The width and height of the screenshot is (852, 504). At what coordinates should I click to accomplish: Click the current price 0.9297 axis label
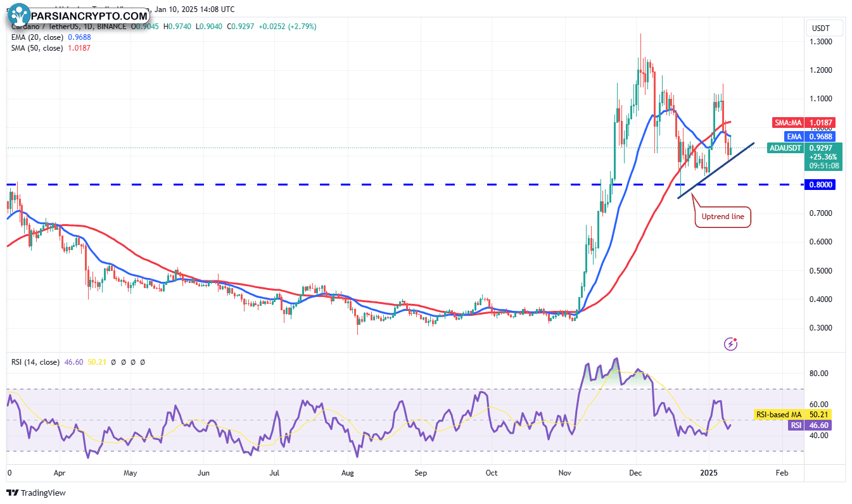[x=822, y=148]
